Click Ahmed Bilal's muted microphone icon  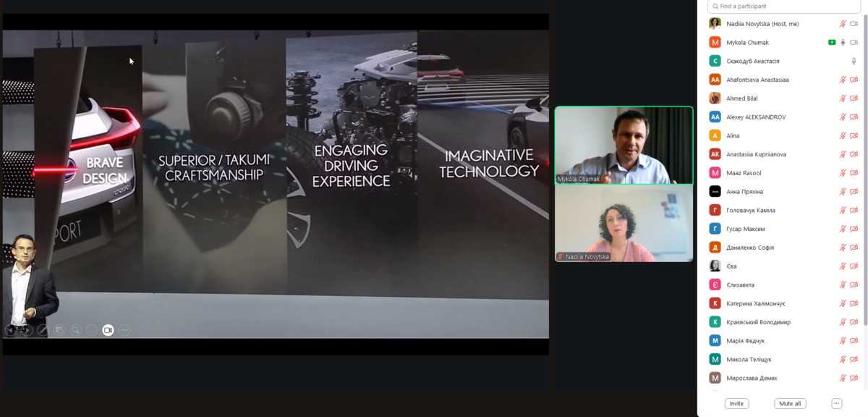coord(843,98)
